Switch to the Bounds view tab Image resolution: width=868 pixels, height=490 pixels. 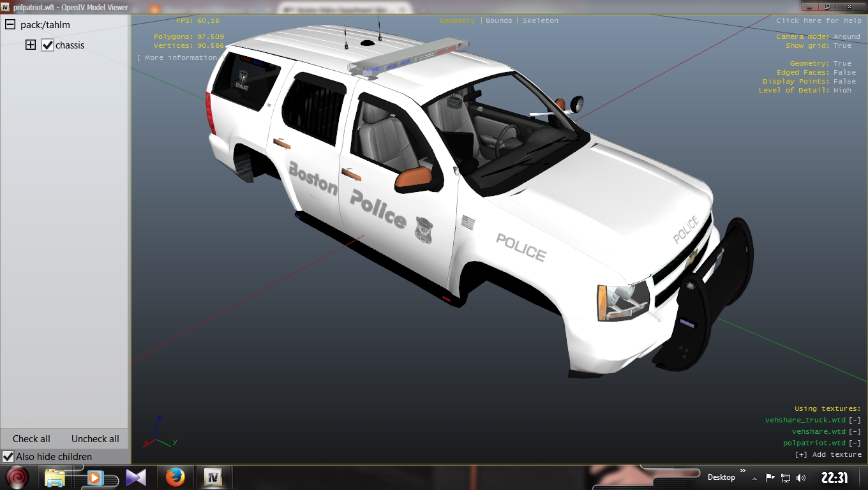[498, 21]
